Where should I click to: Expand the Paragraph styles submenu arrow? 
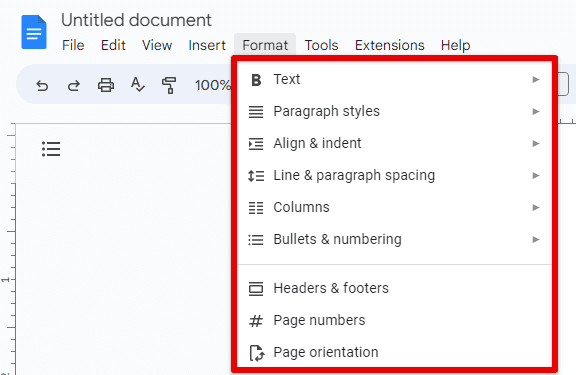click(x=536, y=111)
